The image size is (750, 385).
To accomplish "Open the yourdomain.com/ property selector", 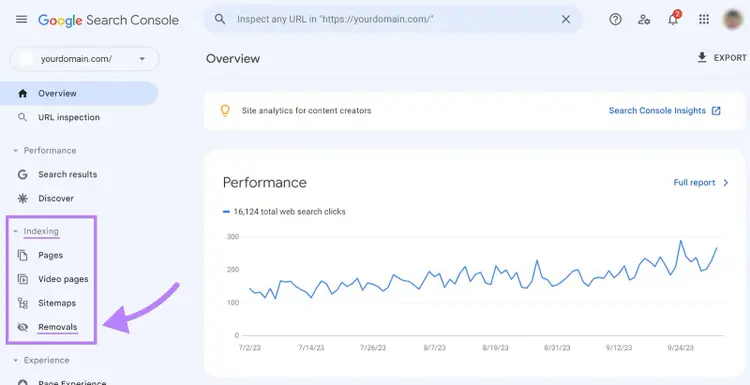I will (x=84, y=59).
